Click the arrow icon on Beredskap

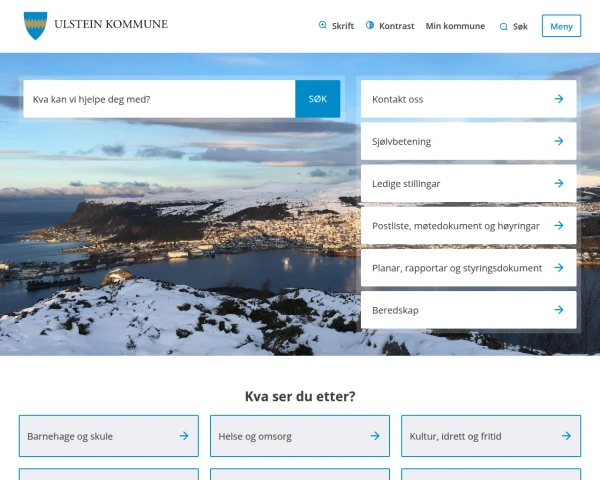pyautogui.click(x=559, y=309)
